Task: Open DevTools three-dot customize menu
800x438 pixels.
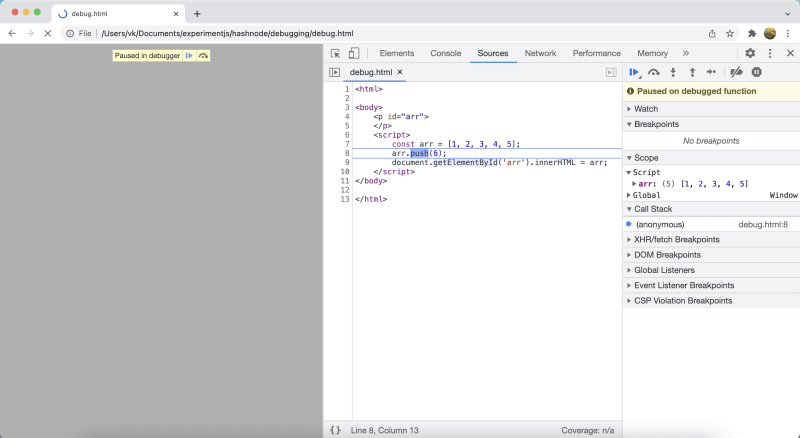Action: 770,53
